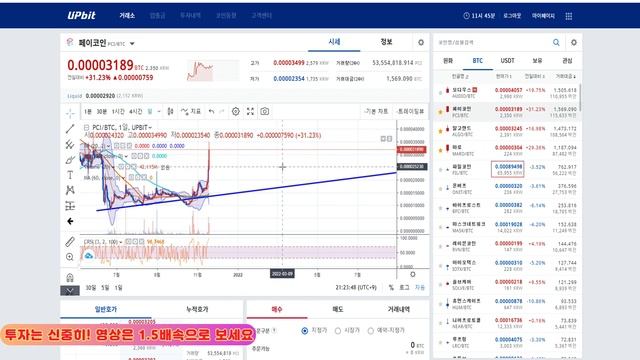The image size is (640, 360).
Task: Select the zoom in tool
Action: 70,257
